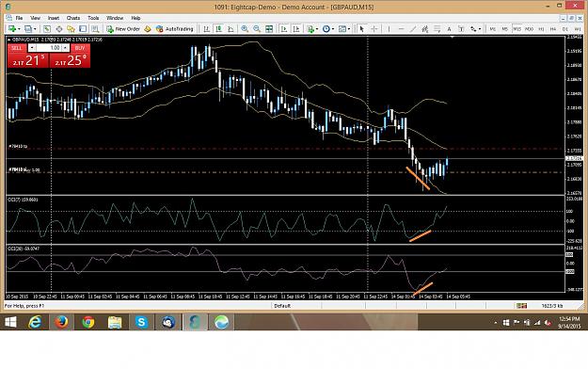
Task: Switch chart to M30 timeframe
Action: [529, 29]
